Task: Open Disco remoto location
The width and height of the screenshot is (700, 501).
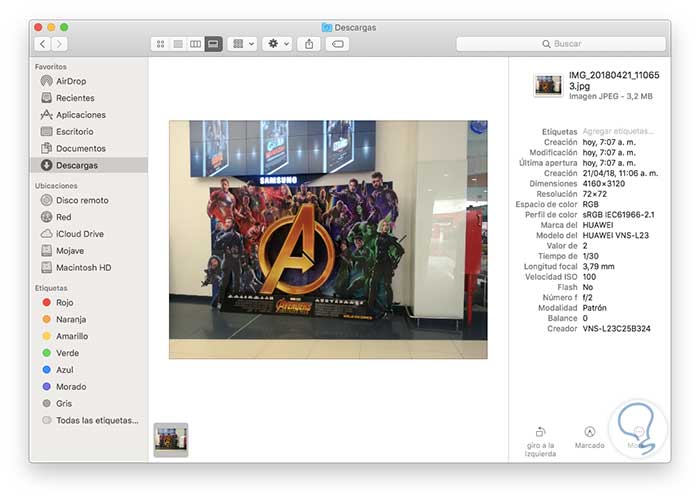Action: coord(88,200)
